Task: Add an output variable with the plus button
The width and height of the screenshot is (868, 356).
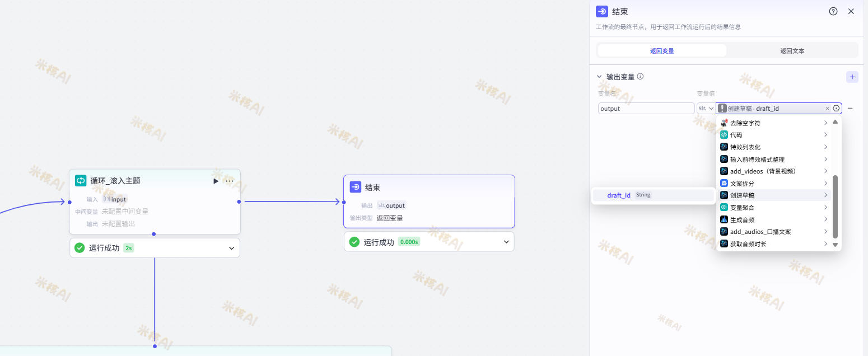Action: tap(852, 77)
